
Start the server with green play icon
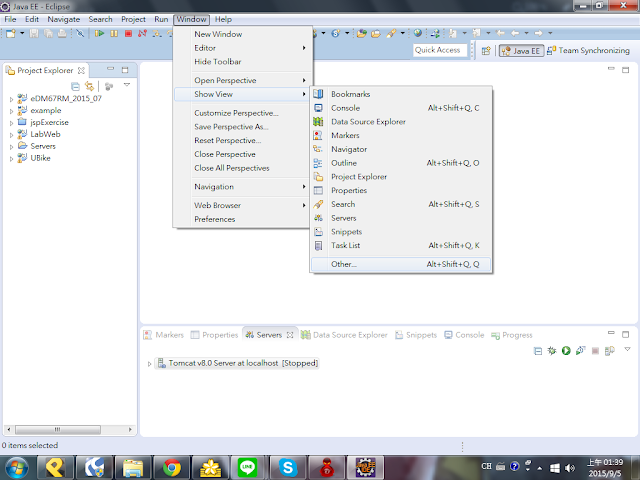(566, 350)
